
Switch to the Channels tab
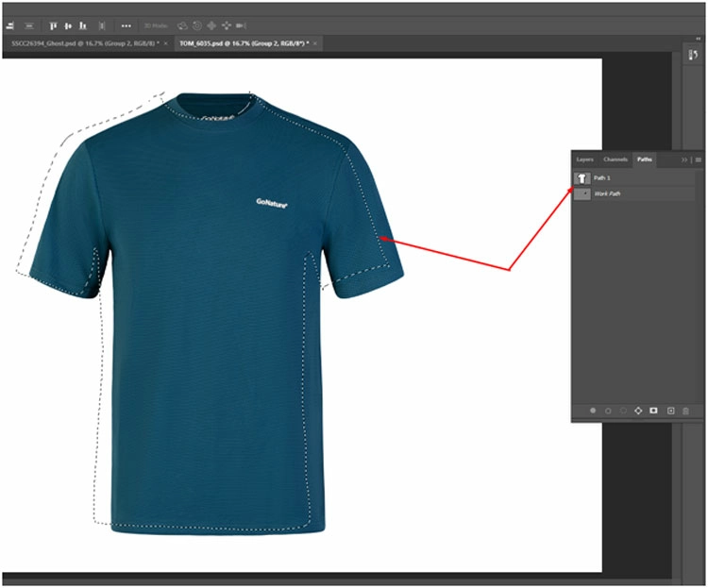(615, 160)
